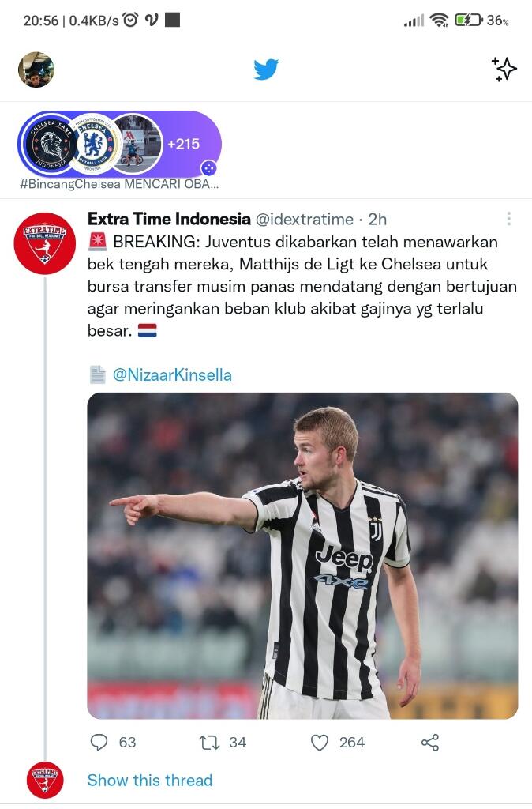Tap the Chelsea Football Club crest avatar
This screenshot has width=532, height=809.
(93, 144)
